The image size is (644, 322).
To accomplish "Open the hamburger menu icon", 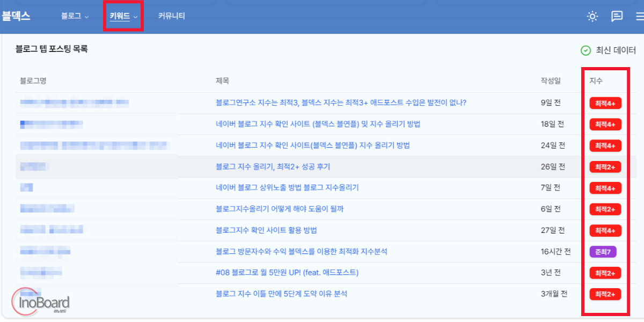I will point(640,16).
